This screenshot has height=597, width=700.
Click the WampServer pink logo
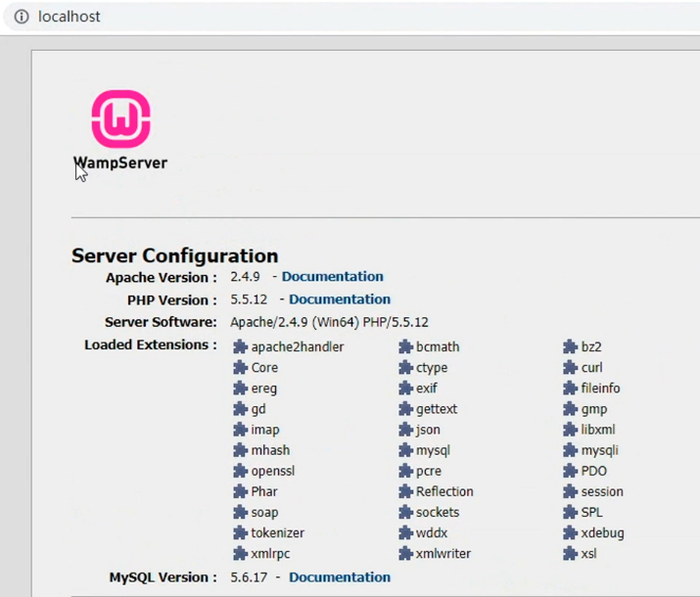click(x=120, y=119)
